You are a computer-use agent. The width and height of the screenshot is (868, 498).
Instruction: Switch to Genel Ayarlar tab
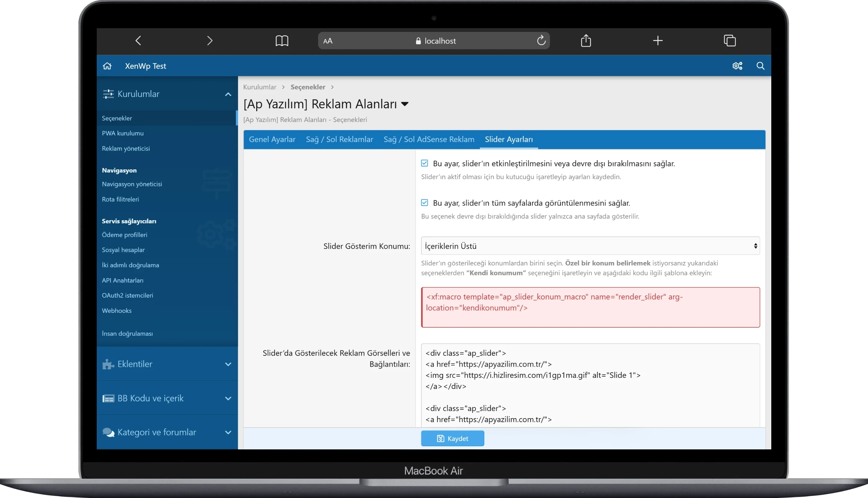tap(272, 140)
